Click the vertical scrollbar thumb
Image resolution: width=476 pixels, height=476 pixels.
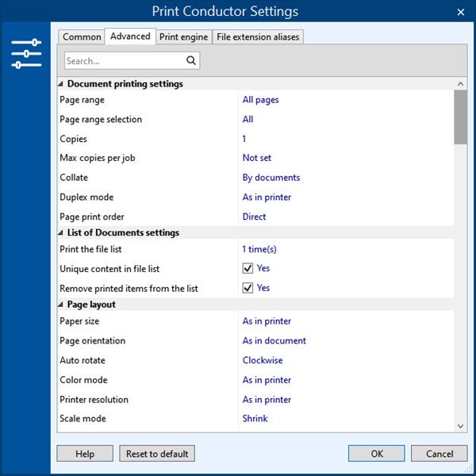(x=460, y=117)
